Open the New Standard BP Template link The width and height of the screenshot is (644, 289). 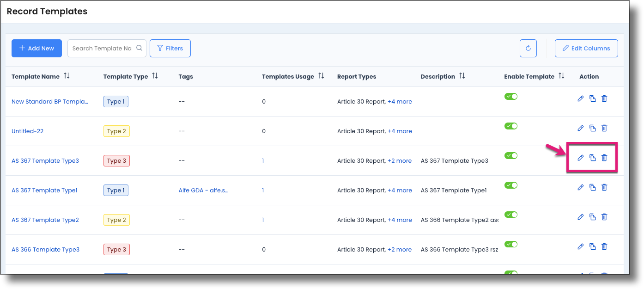(x=50, y=101)
